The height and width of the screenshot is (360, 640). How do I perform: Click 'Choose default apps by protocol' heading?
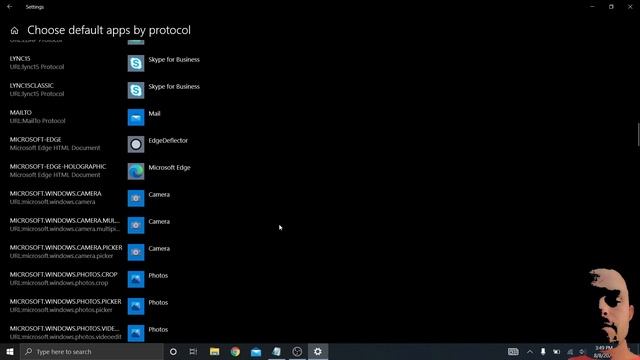tap(109, 30)
